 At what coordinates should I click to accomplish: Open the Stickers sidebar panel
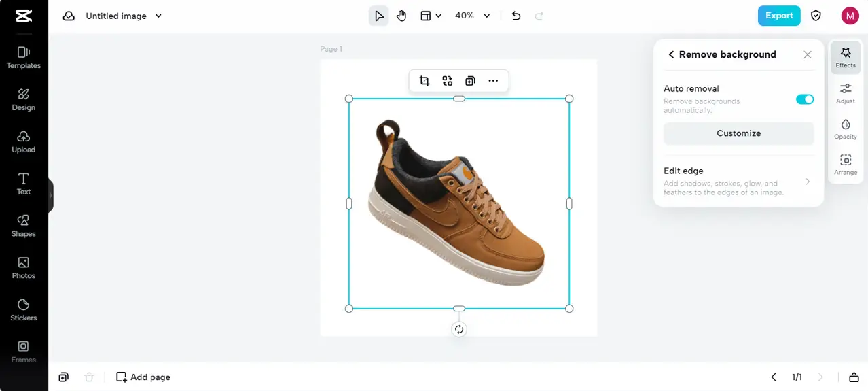click(x=24, y=310)
